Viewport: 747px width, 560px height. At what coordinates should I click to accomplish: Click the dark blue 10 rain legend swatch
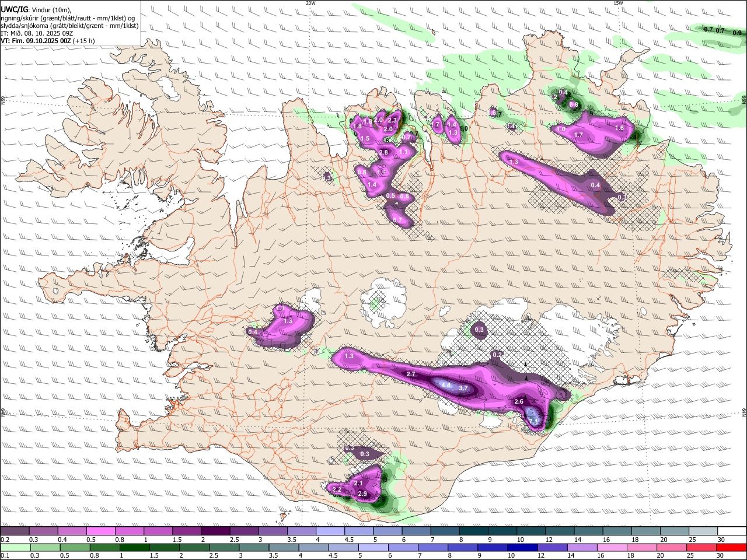click(522, 547)
